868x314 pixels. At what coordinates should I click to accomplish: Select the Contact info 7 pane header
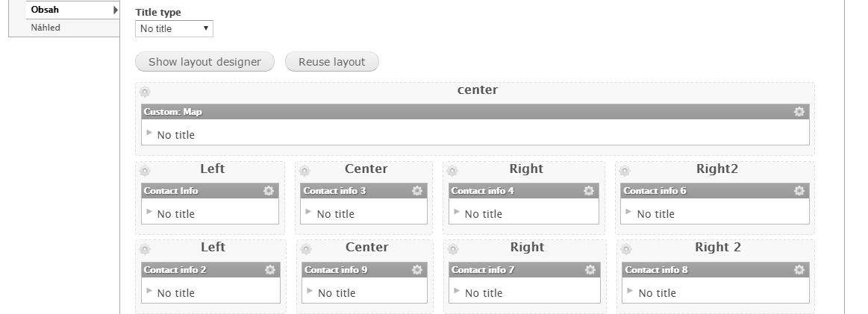pos(525,270)
